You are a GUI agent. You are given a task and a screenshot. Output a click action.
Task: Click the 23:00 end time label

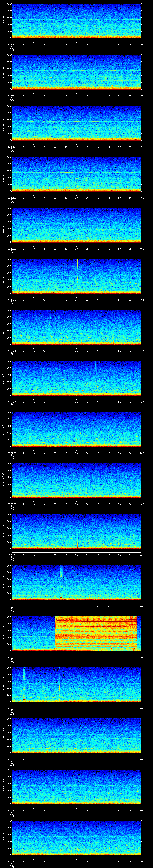(141, 453)
